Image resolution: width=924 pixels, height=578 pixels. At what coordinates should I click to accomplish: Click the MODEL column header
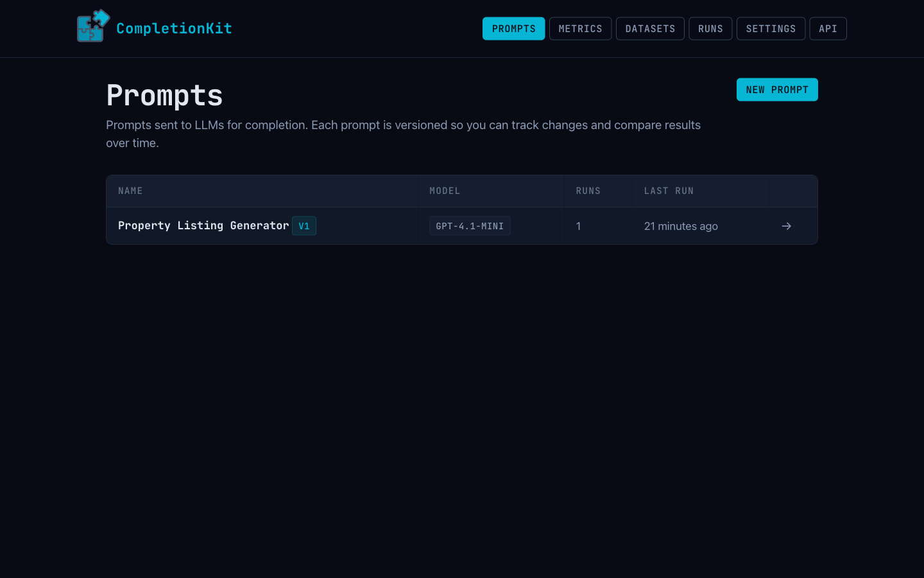pyautogui.click(x=445, y=191)
